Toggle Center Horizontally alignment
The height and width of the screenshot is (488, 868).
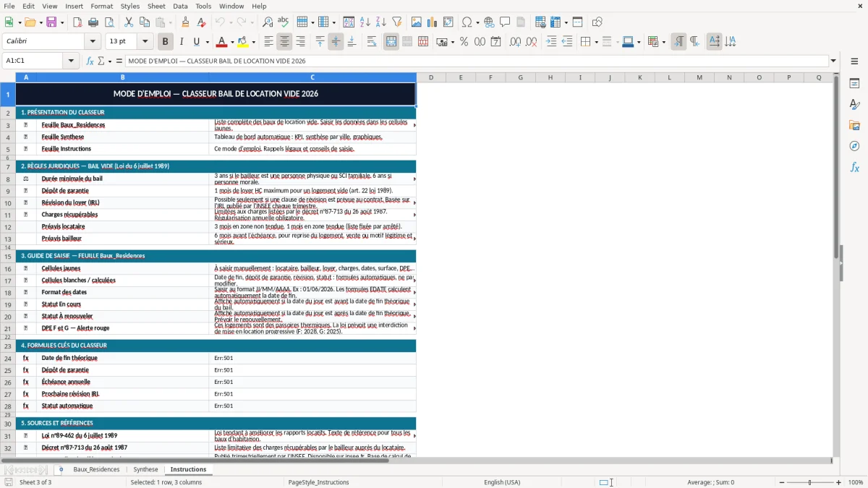point(284,42)
